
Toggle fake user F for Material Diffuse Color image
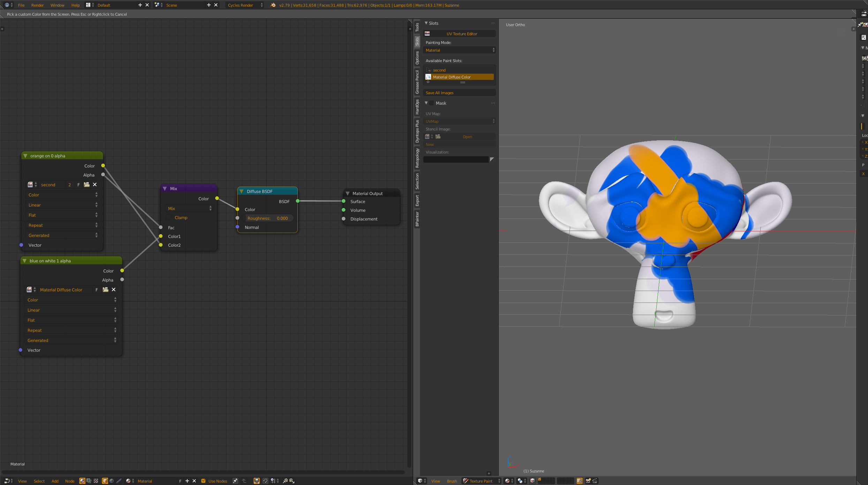pyautogui.click(x=97, y=290)
